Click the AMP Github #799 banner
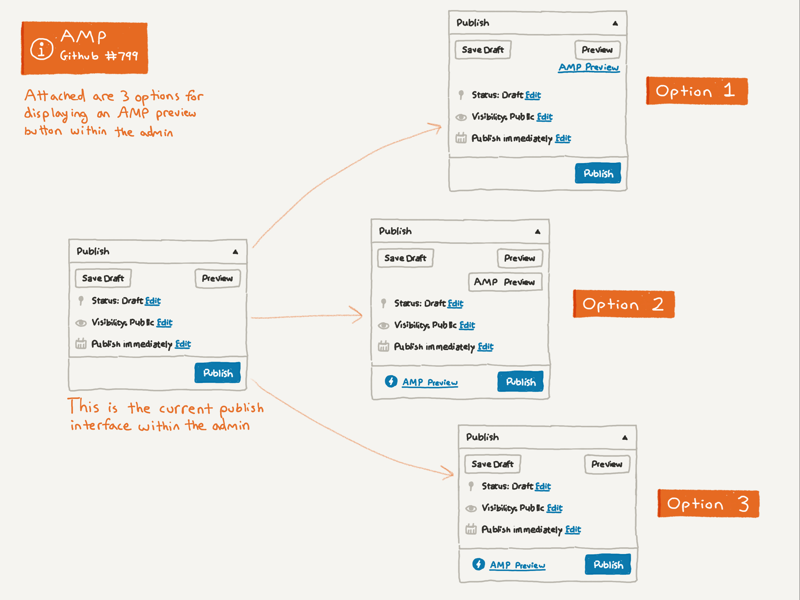The width and height of the screenshot is (800, 600). (85, 48)
